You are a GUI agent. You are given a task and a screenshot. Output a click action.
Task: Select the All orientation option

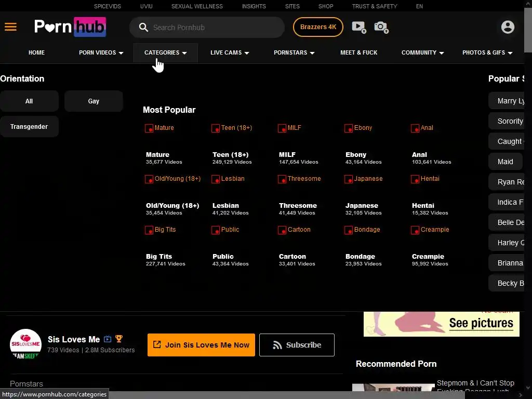point(29,101)
